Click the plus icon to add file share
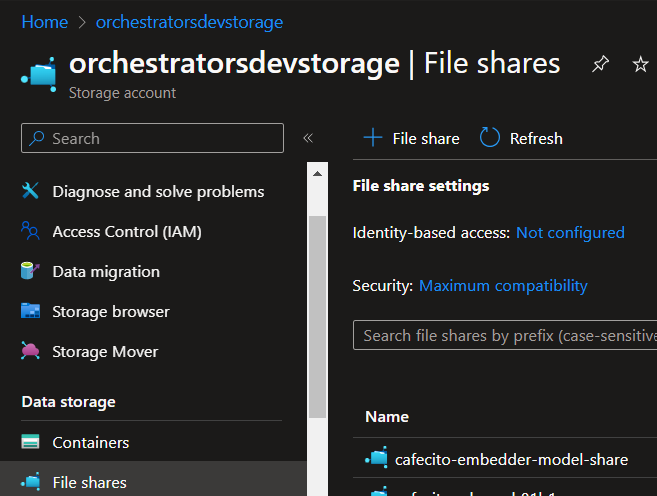Screen dimensions: 657x496 click(x=373, y=138)
